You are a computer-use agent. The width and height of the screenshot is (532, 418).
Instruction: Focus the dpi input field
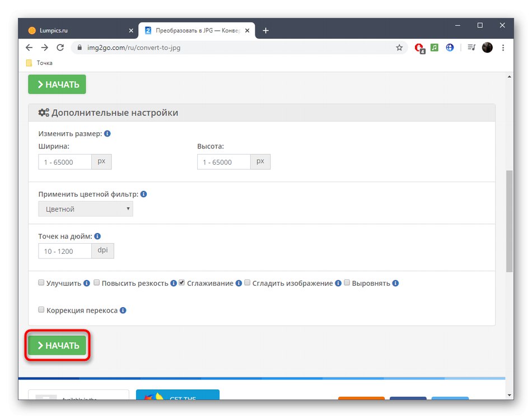pyautogui.click(x=65, y=251)
